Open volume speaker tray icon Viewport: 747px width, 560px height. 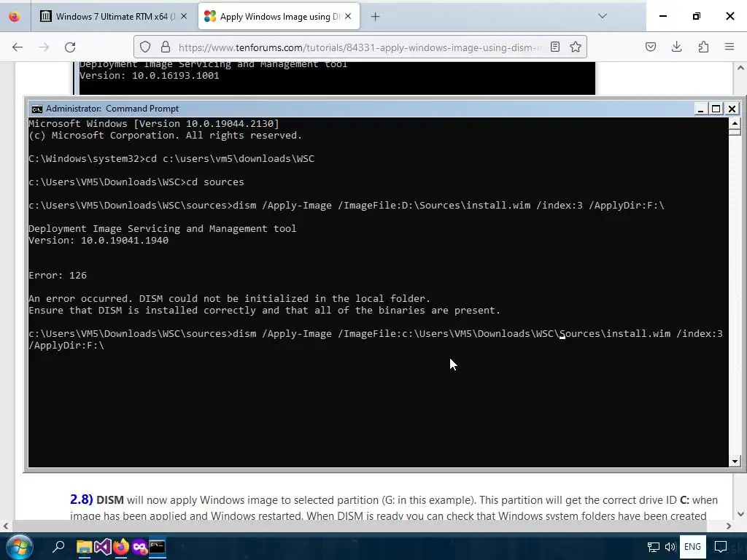tap(670, 547)
